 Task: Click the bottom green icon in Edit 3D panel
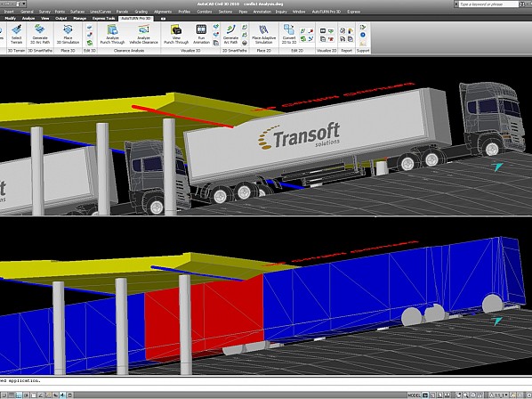(x=90, y=43)
